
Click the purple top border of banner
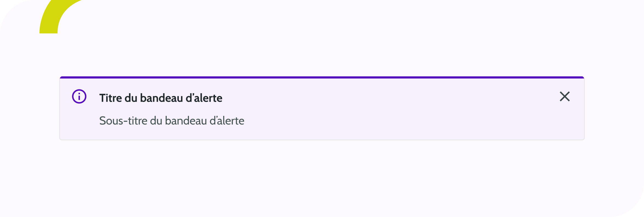coord(322,77)
